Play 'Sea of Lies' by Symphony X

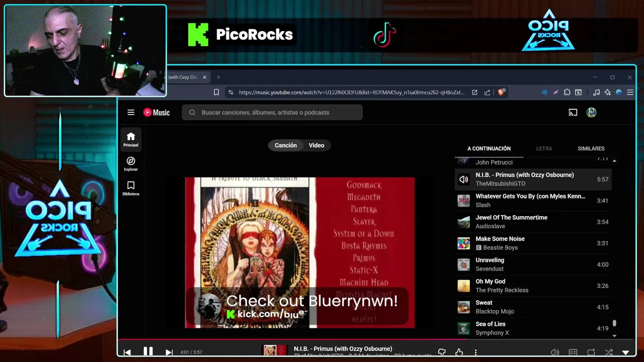(533, 328)
